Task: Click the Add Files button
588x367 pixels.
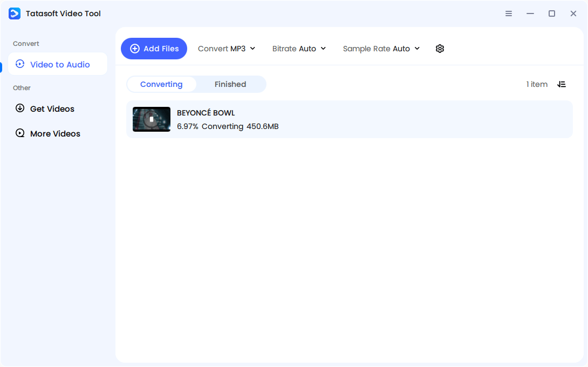Action: (x=154, y=49)
